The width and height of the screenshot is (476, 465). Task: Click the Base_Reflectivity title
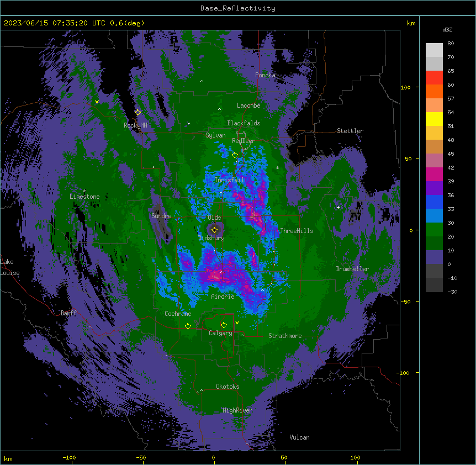pos(238,8)
